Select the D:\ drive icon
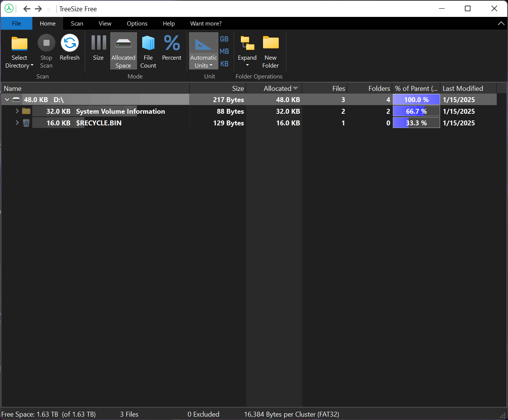Image resolution: width=508 pixels, height=420 pixels. pos(16,100)
